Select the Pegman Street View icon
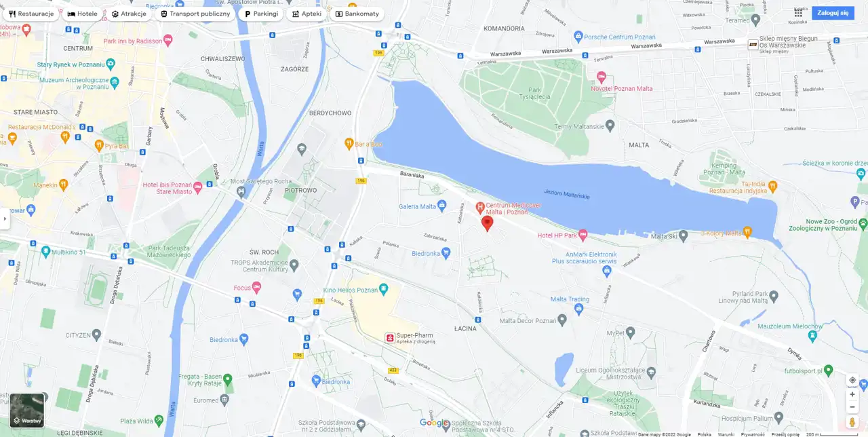The height and width of the screenshot is (437, 868). point(852,422)
